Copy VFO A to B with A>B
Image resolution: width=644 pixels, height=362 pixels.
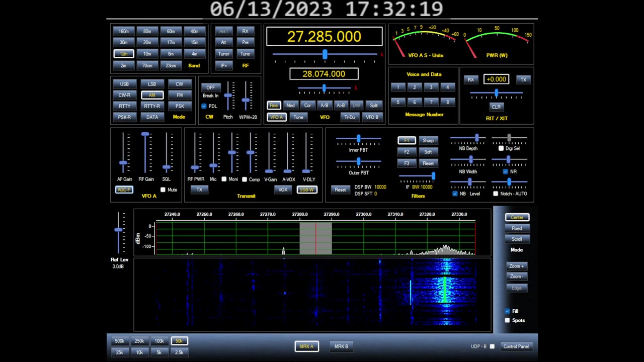[x=341, y=105]
